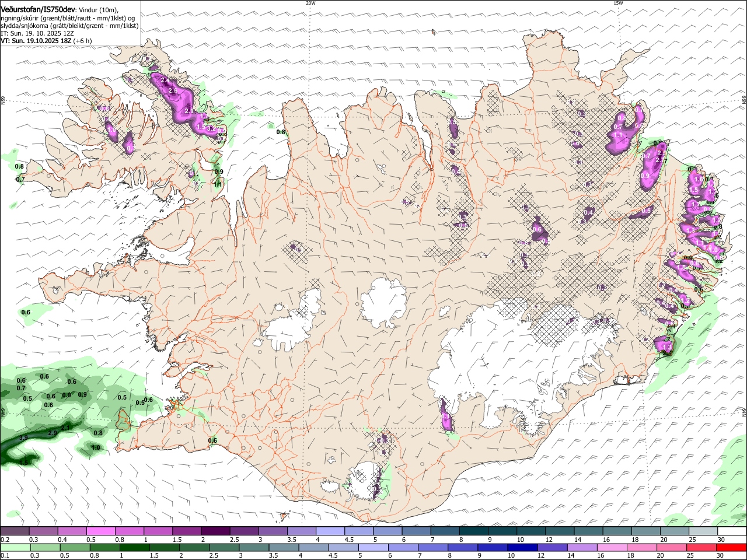
Task: Select the lower legend dark green swatch labelled 1
Action: [x=134, y=548]
